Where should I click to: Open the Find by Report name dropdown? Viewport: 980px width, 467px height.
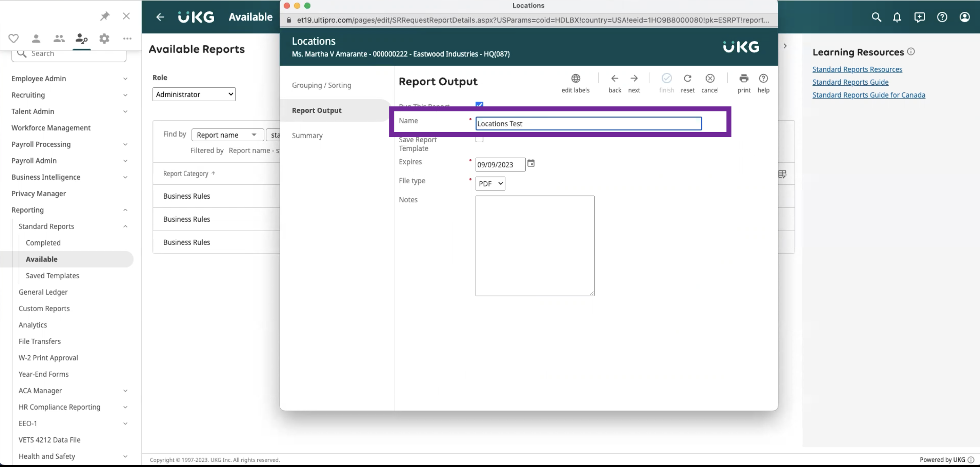coord(228,135)
